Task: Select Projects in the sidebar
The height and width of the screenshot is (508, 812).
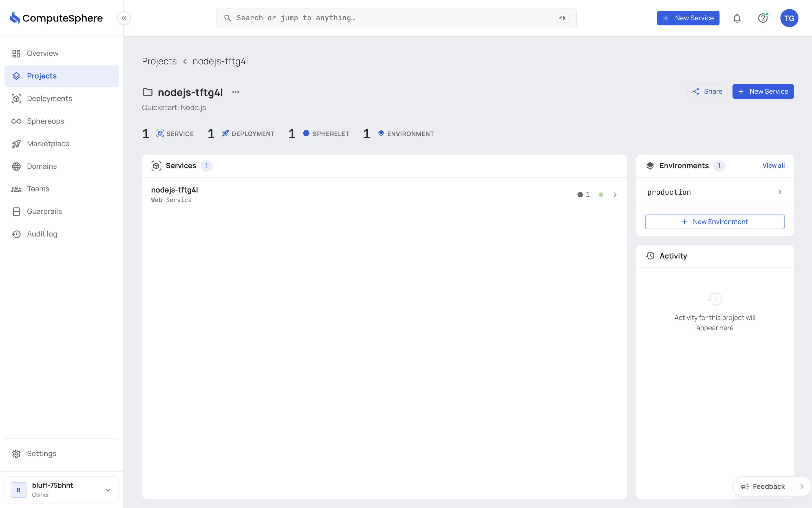Action: point(62,76)
